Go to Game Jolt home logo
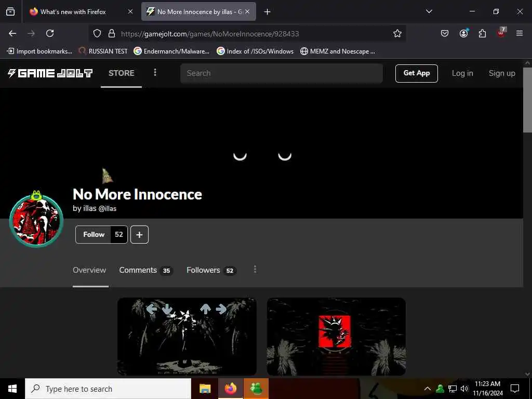The width and height of the screenshot is (532, 399). (50, 73)
